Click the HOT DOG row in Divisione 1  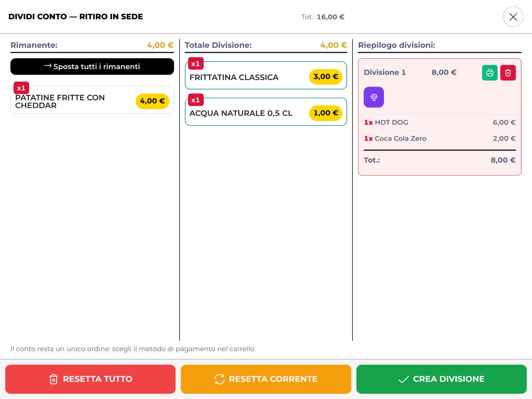pyautogui.click(x=440, y=122)
